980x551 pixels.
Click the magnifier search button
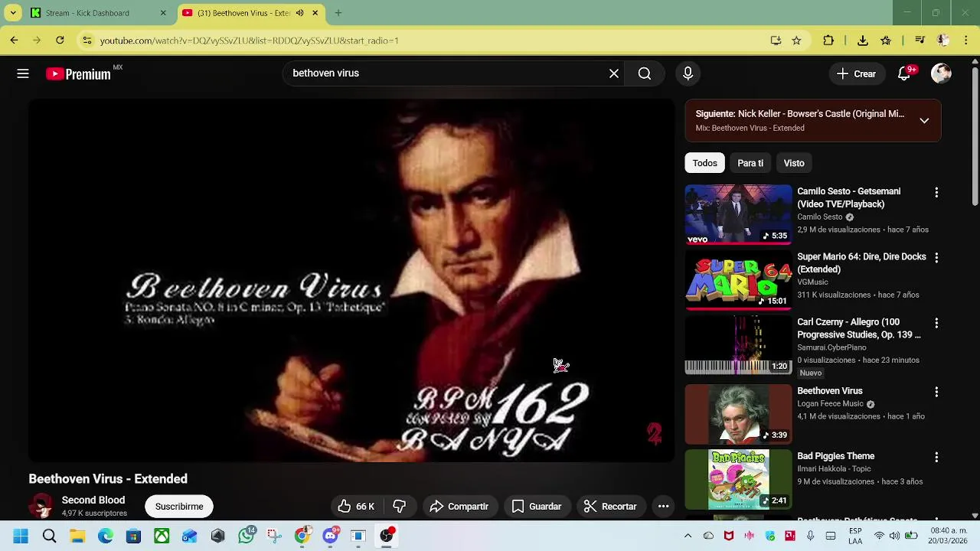[x=645, y=73]
